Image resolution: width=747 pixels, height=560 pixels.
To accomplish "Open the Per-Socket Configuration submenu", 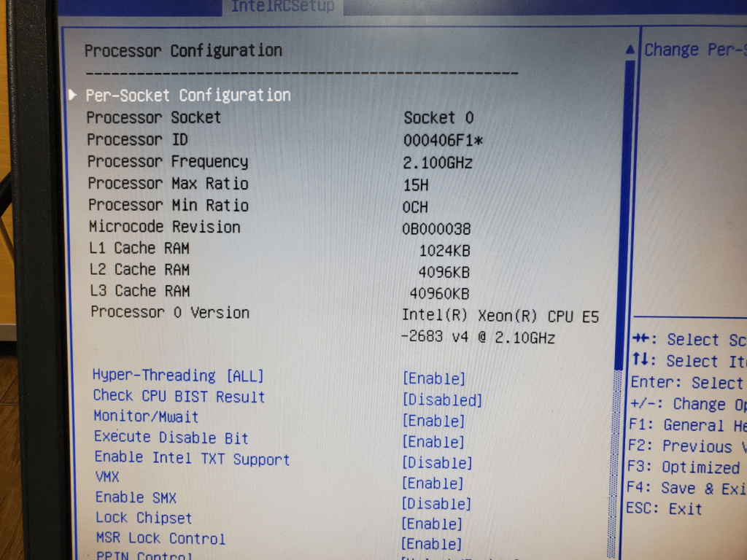I will (187, 96).
